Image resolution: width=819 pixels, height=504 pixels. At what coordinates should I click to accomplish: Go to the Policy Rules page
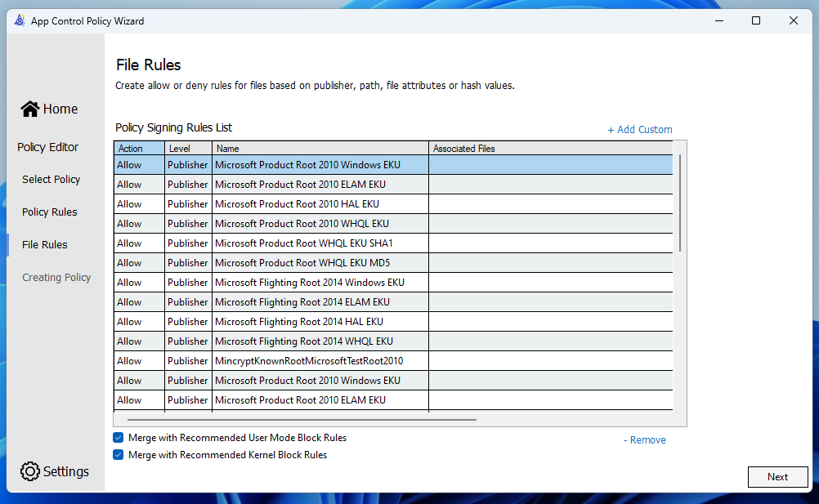pos(50,212)
